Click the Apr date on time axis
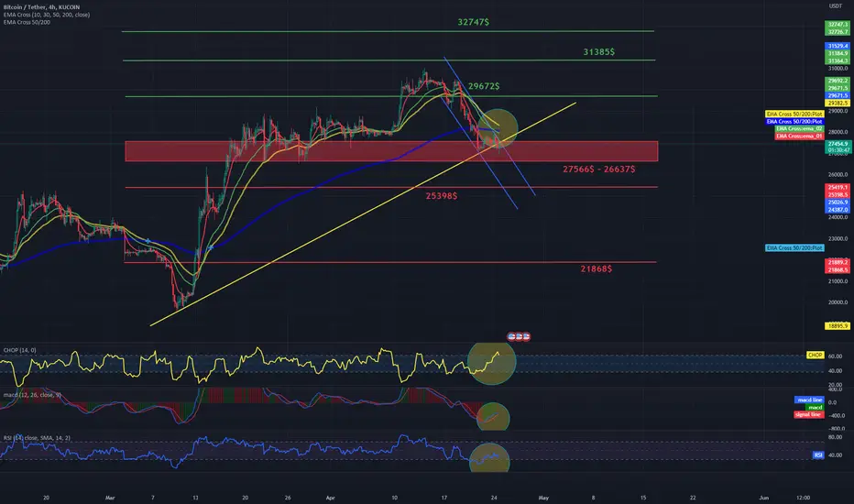The height and width of the screenshot is (504, 854). click(x=330, y=498)
